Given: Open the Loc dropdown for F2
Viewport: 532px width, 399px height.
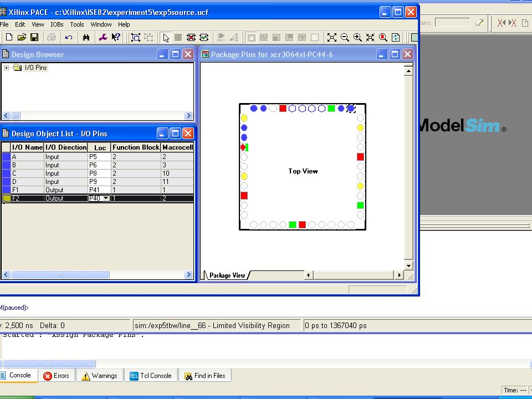Looking at the screenshot, I should tap(106, 198).
